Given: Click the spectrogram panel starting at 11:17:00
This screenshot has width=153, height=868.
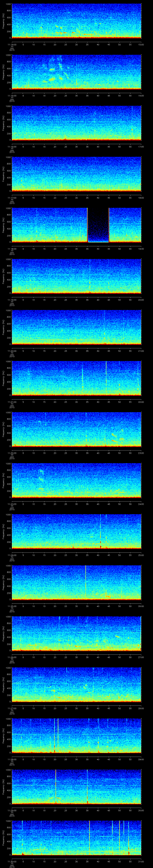Looking at the screenshot, I should pyautogui.click(x=76, y=174).
